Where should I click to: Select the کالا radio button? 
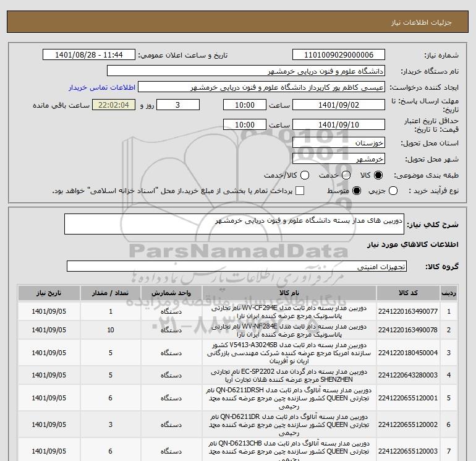[x=378, y=175]
